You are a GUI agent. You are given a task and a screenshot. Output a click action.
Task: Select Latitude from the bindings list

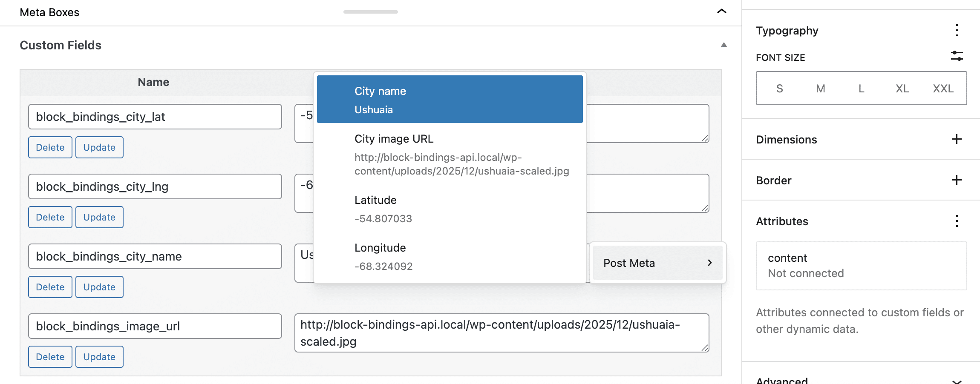pos(449,209)
